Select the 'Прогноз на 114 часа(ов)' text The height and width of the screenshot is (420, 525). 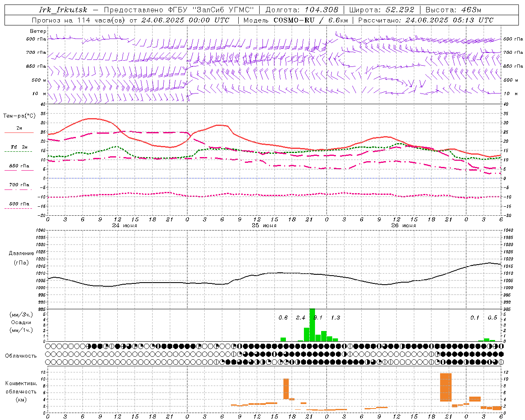tap(79, 20)
